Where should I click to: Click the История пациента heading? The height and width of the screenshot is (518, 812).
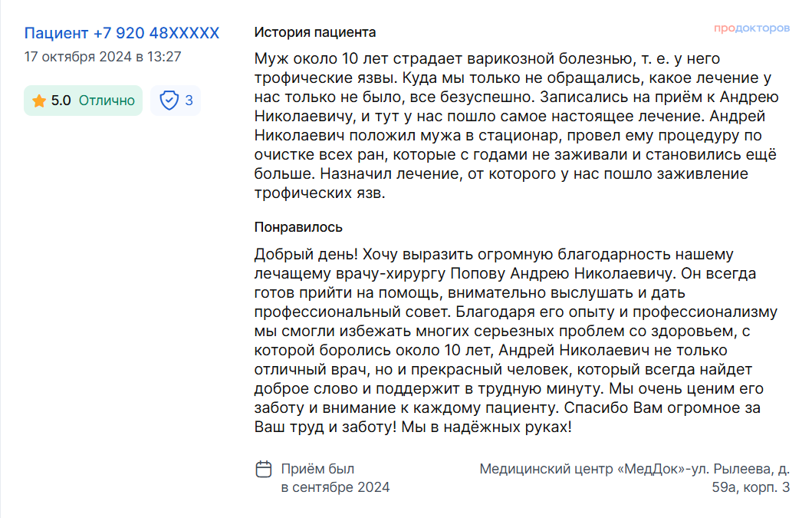coord(315,32)
